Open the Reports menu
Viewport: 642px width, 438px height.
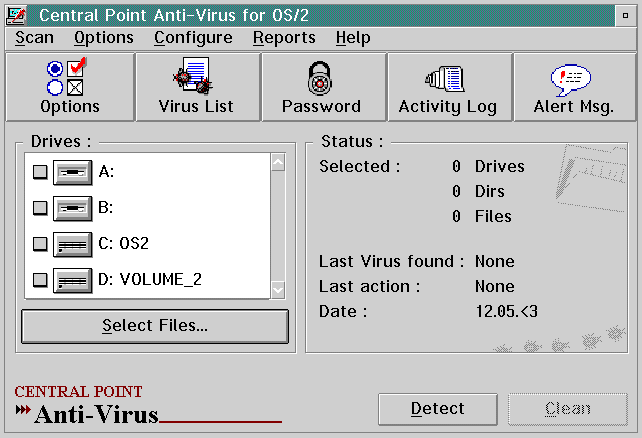284,38
